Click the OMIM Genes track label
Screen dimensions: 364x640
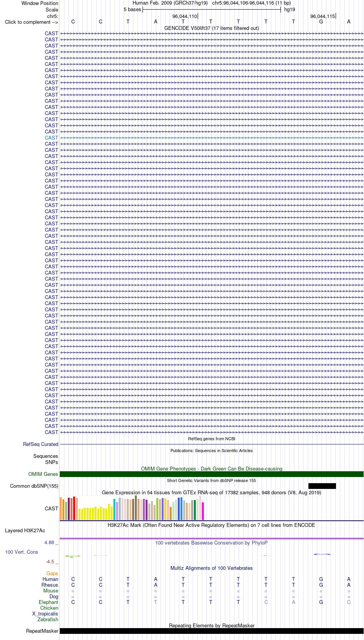(43, 474)
